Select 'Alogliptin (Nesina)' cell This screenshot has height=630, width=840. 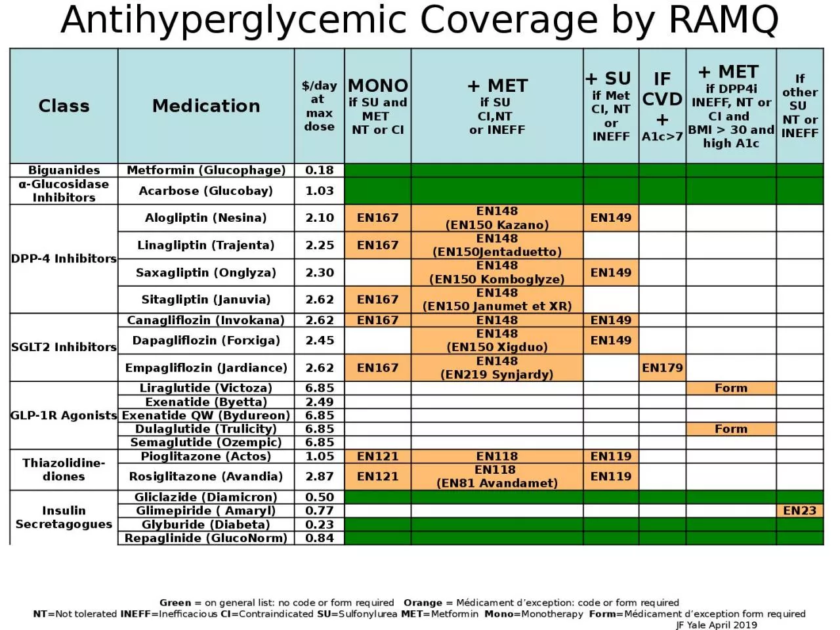206,218
